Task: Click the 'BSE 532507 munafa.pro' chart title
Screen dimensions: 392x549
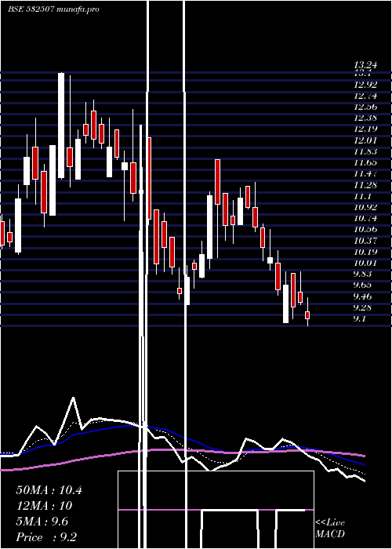Action: point(53,9)
